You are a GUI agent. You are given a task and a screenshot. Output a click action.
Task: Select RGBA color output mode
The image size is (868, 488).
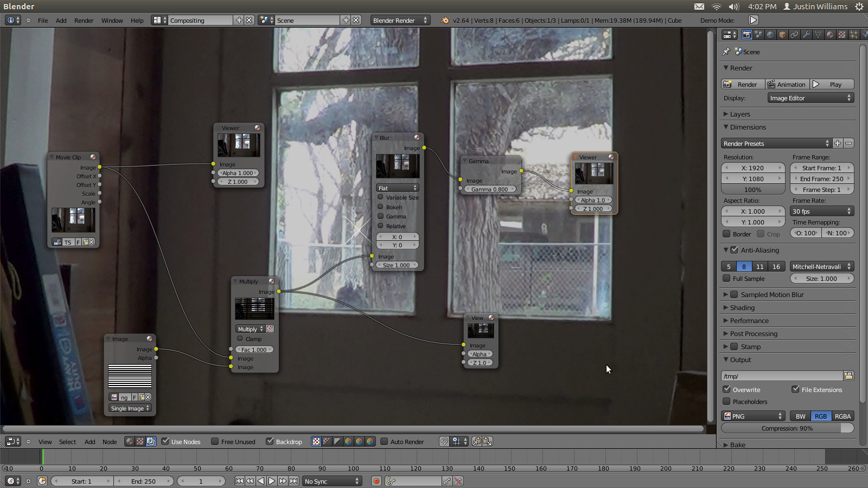click(843, 416)
